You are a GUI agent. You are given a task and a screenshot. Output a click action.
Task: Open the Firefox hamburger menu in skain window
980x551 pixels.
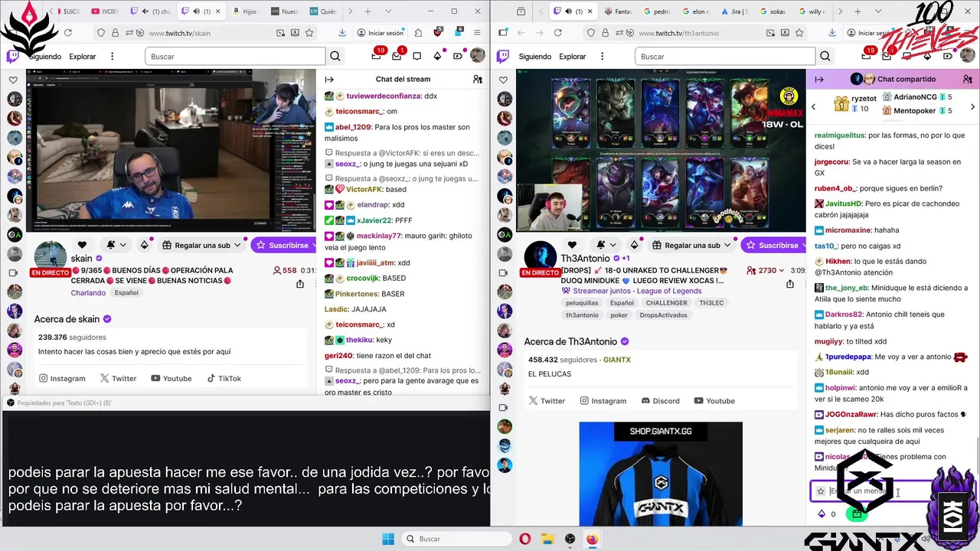point(477,33)
